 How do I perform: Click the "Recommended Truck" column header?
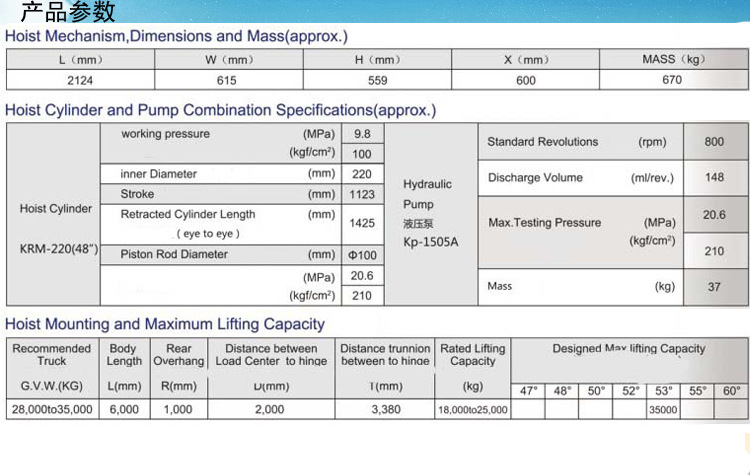52,355
